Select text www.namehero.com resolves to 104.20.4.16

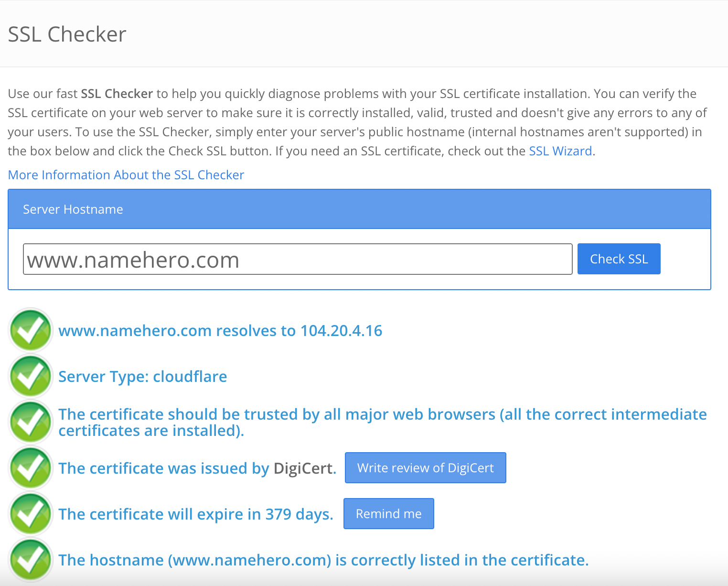220,331
